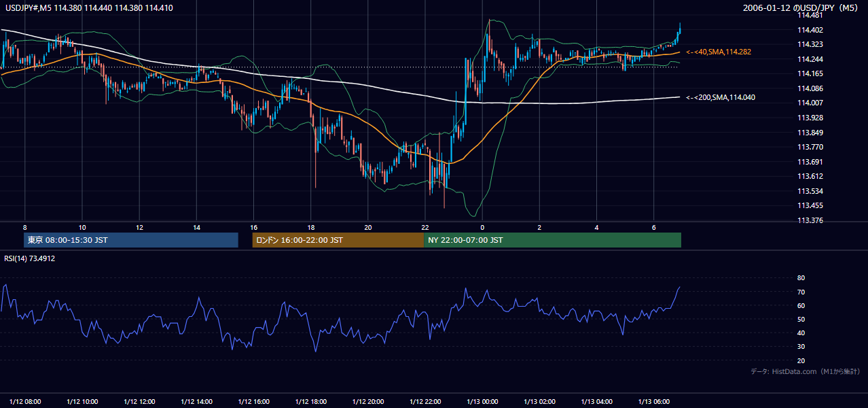Screen dimensions: 868x408
Task: Click RSI axis level 60
Action: click(801, 305)
